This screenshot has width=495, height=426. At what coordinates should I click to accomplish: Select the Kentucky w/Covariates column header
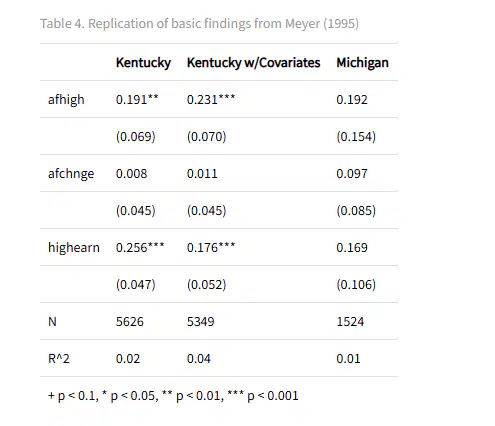pos(253,63)
